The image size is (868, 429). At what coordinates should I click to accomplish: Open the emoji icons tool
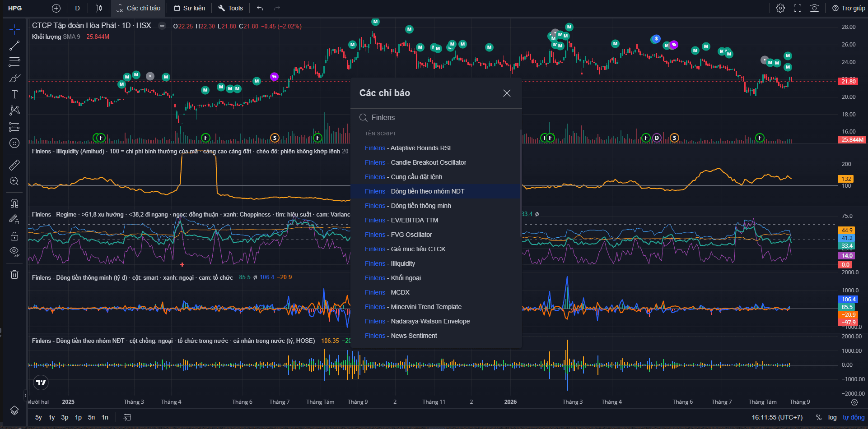(14, 143)
